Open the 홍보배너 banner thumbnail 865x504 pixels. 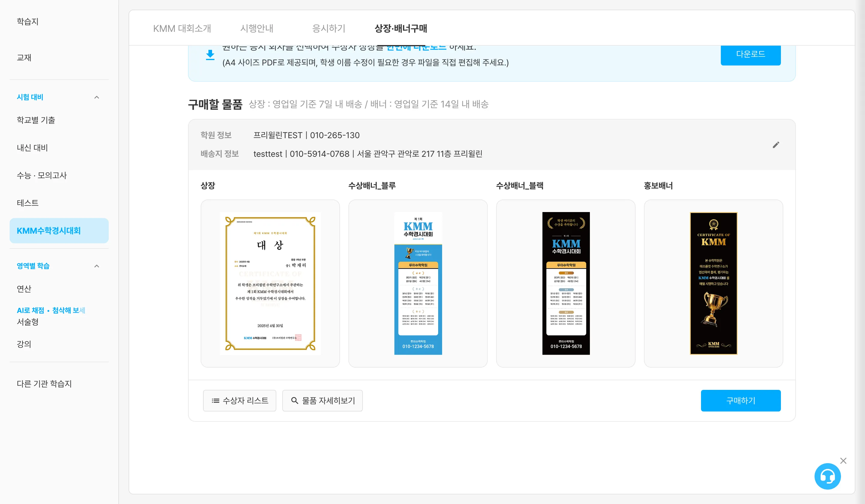point(713,283)
